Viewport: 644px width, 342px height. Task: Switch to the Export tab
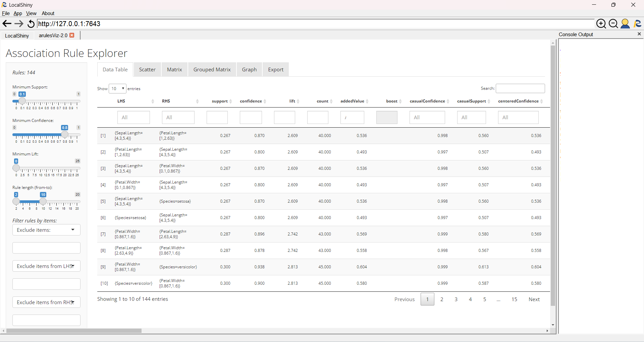[x=276, y=69]
